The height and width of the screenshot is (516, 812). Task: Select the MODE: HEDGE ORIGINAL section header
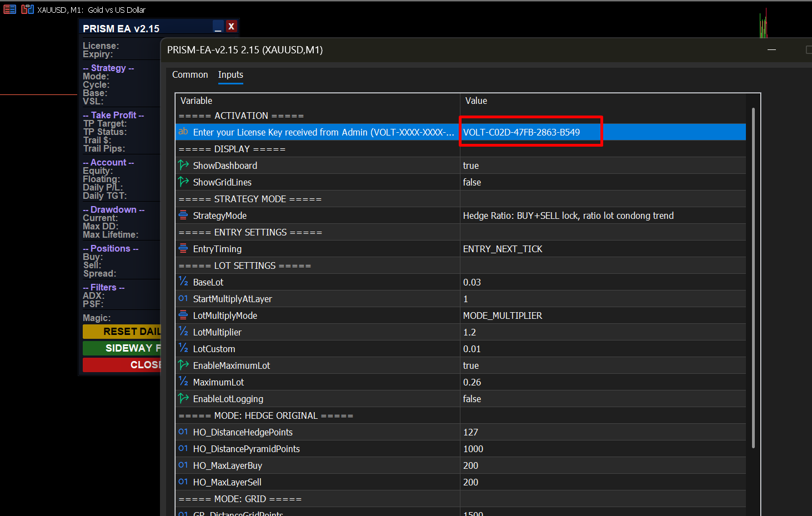click(x=460, y=415)
